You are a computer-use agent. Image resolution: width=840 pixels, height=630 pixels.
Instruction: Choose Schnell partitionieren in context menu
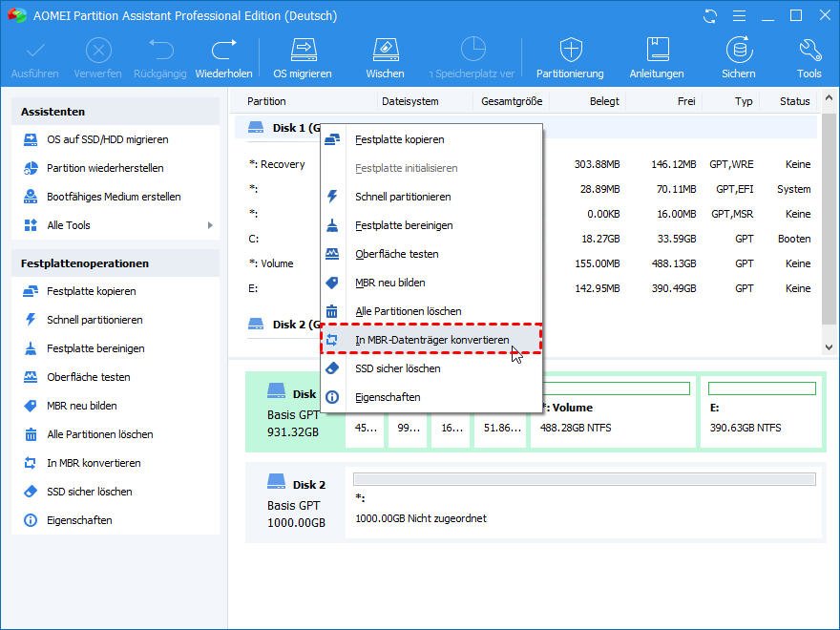coord(431,198)
